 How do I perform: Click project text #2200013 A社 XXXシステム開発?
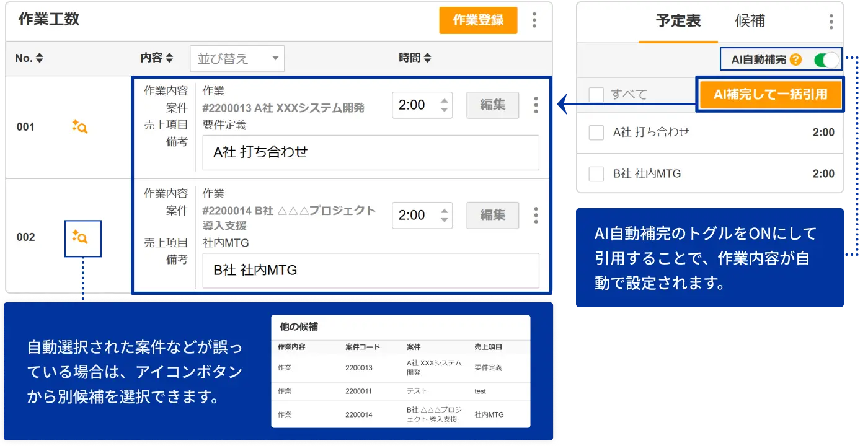[x=284, y=108]
